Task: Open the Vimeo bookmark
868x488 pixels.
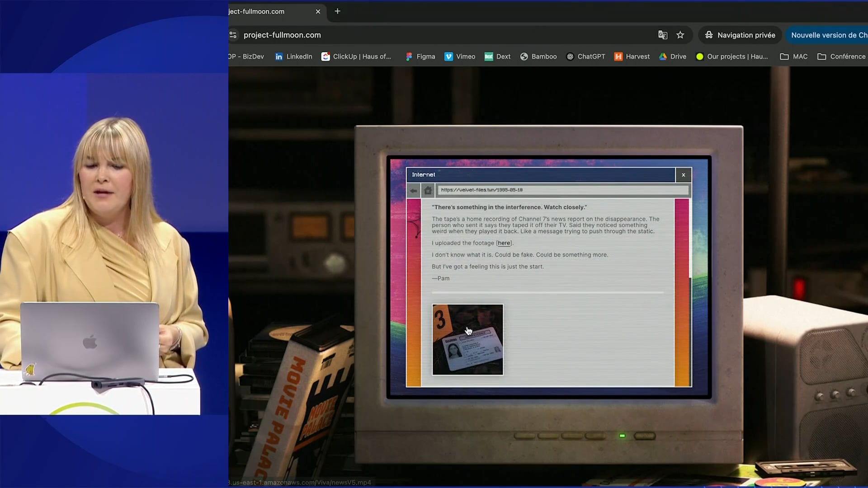Action: 460,56
